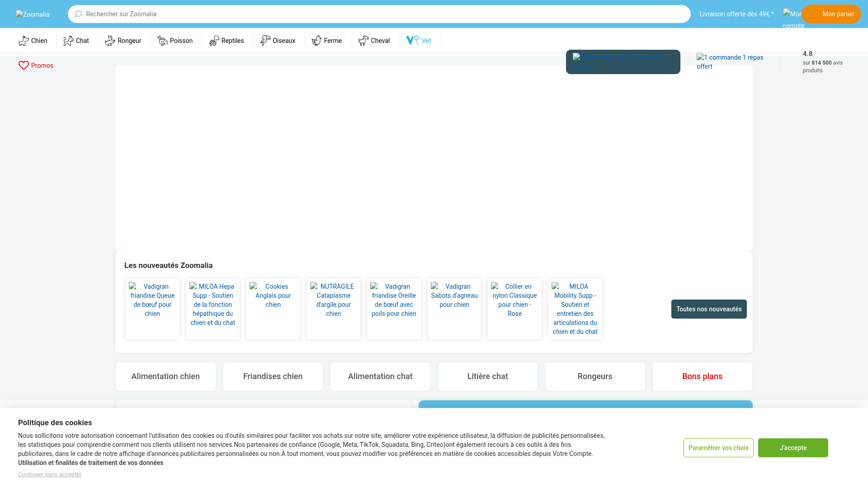Open the Cheval category menu
The width and height of the screenshot is (868, 488).
click(374, 41)
